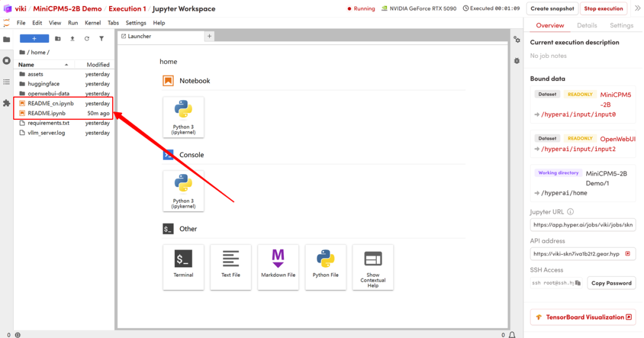Image resolution: width=644 pixels, height=338 pixels.
Task: Open the Kernel menu
Action: tap(93, 23)
